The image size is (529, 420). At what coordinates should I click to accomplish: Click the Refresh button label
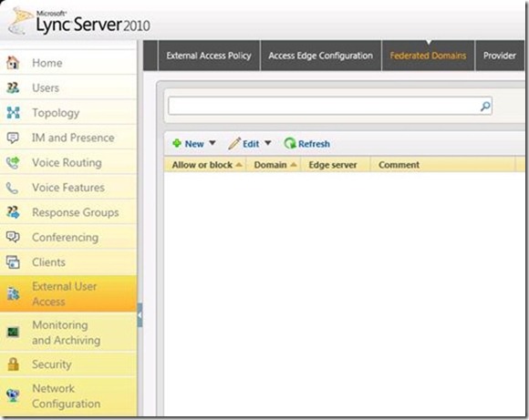coord(314,144)
